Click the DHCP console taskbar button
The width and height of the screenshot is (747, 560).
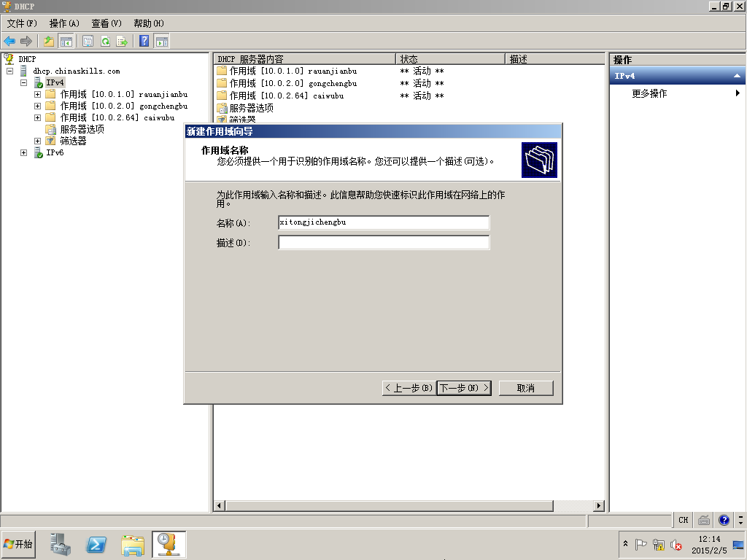coord(169,544)
